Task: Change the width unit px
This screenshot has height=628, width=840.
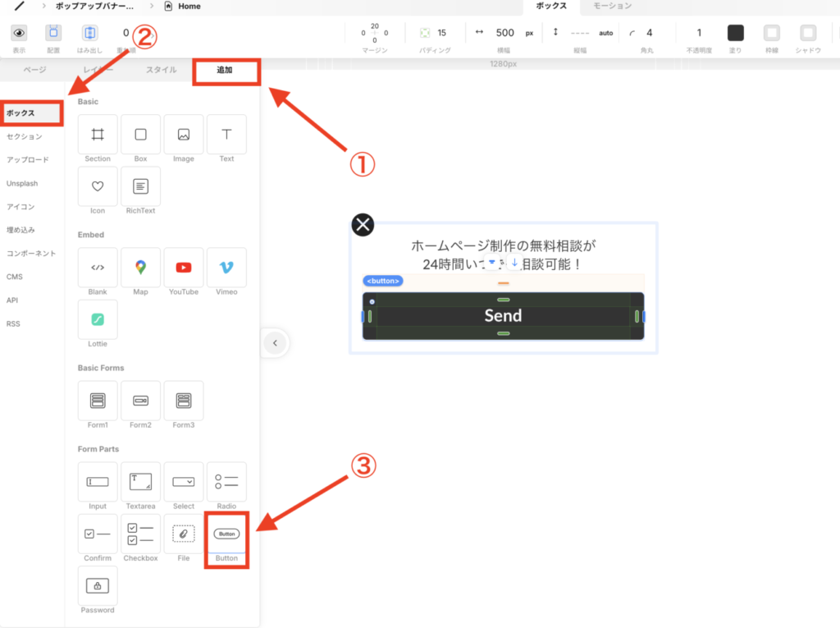Action: tap(529, 34)
